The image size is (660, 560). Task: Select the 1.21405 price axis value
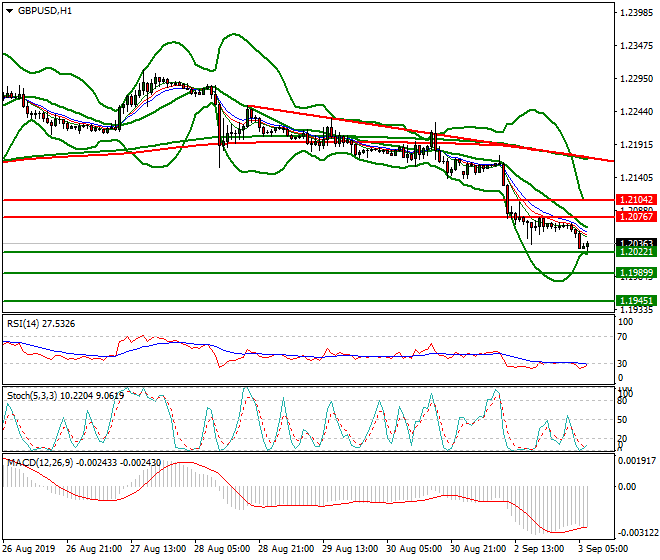click(637, 178)
